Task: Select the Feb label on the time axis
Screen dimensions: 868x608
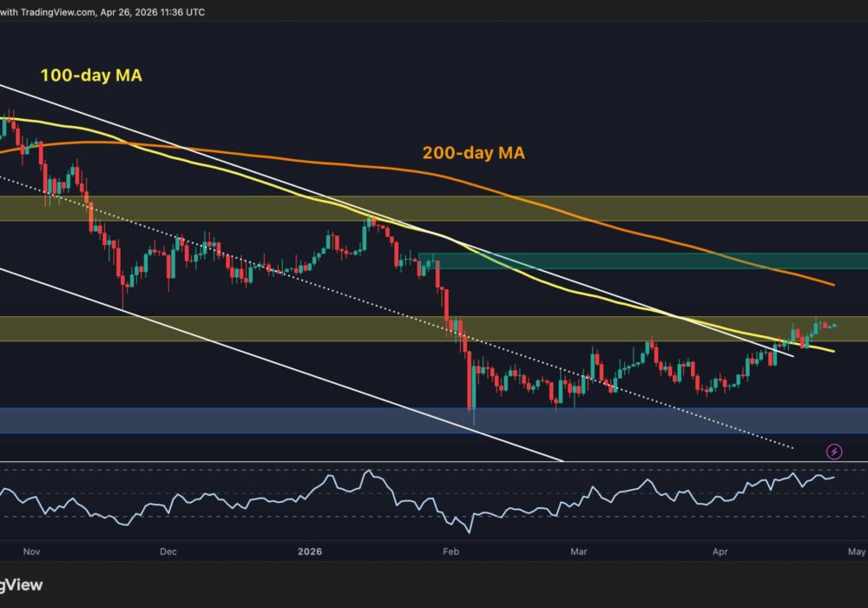Action: pos(451,551)
